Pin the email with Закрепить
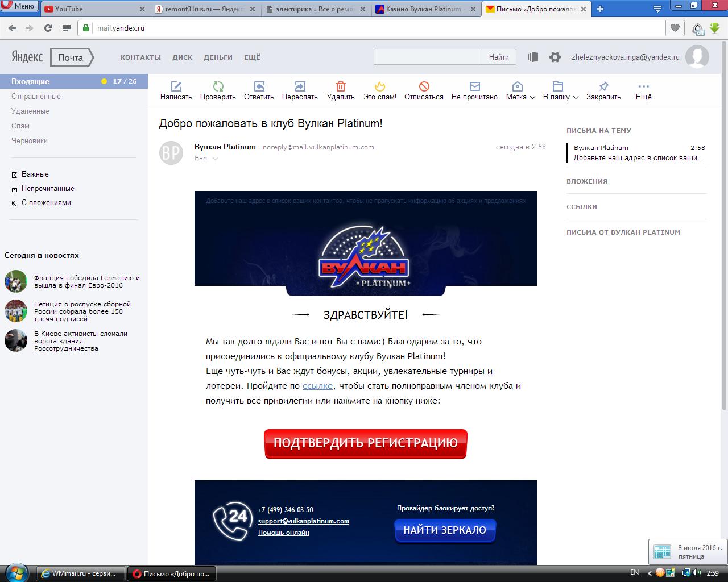The height and width of the screenshot is (582, 728). [x=603, y=91]
